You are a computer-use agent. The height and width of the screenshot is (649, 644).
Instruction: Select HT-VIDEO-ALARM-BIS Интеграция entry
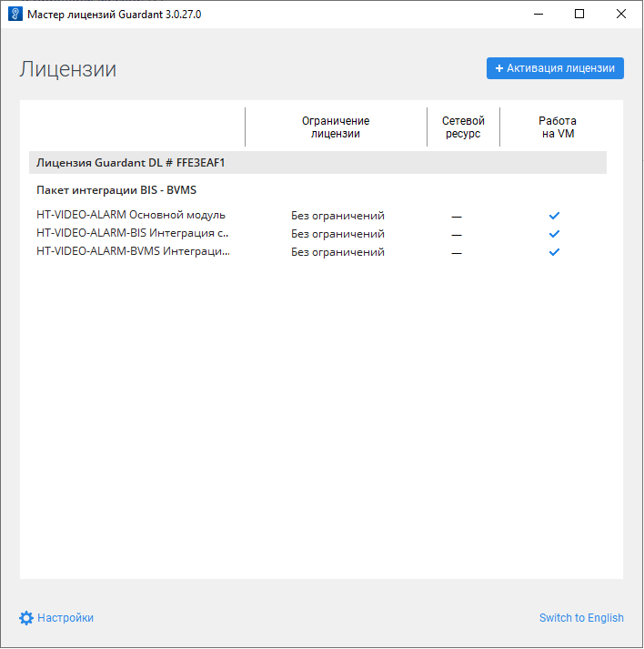click(133, 234)
